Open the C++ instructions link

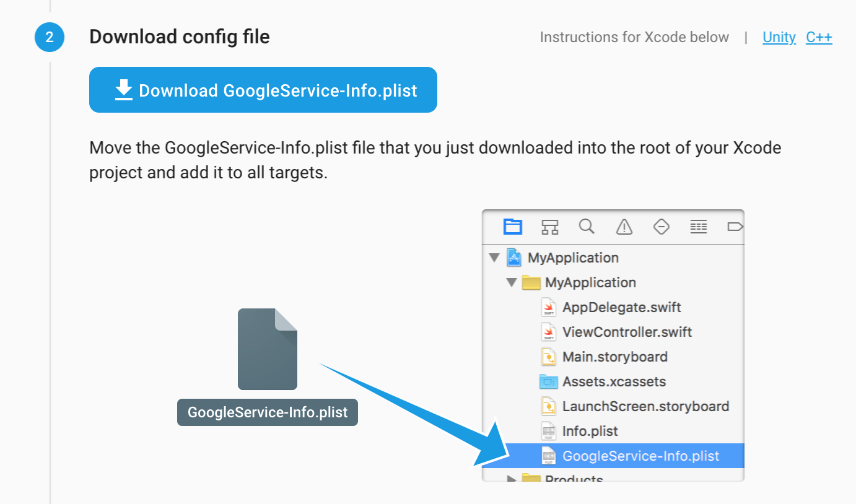pos(819,37)
